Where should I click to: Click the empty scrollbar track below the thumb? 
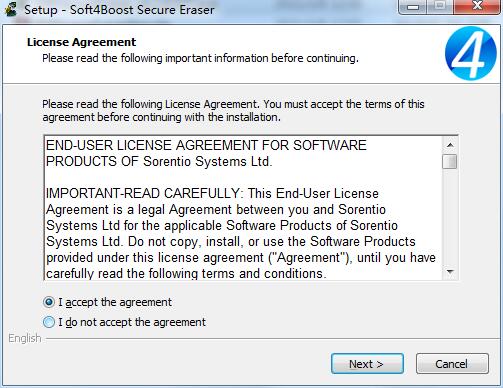click(450, 217)
